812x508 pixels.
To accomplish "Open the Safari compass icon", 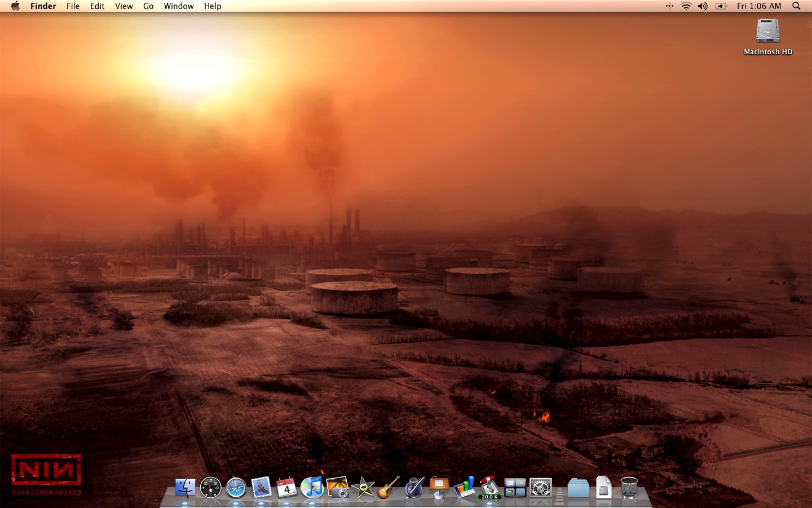I will 236,487.
